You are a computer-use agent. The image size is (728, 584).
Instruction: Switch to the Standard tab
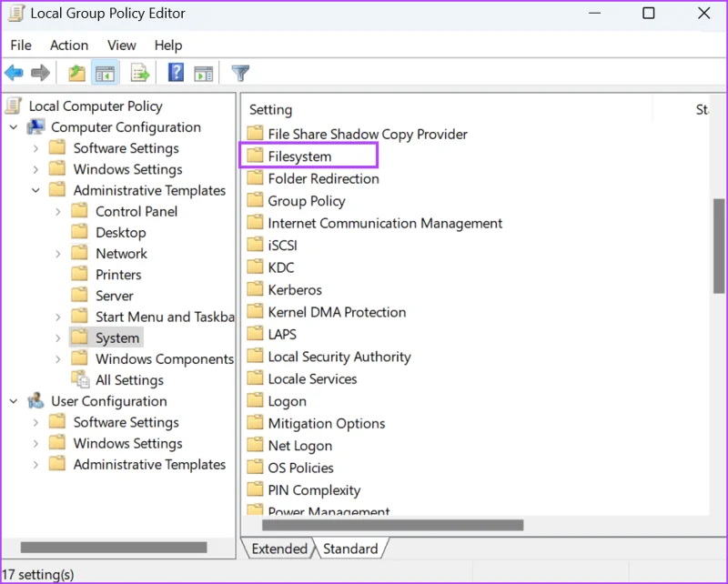pos(350,549)
